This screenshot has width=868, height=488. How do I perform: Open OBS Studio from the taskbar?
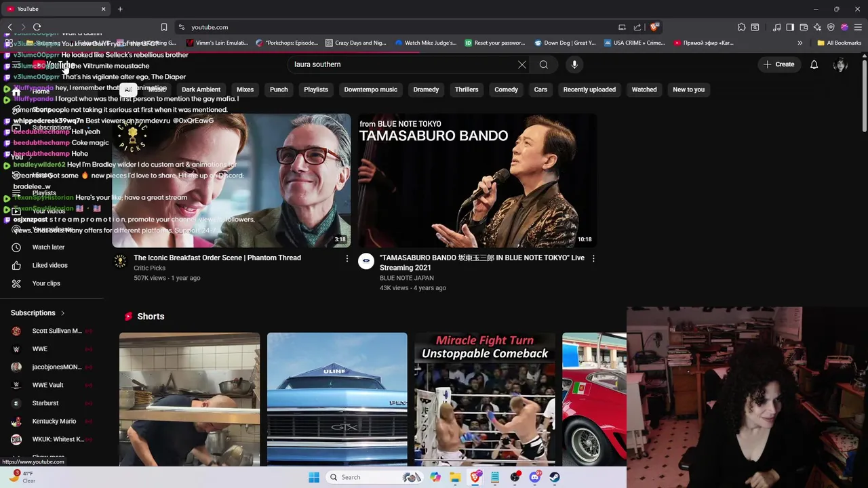tap(515, 477)
